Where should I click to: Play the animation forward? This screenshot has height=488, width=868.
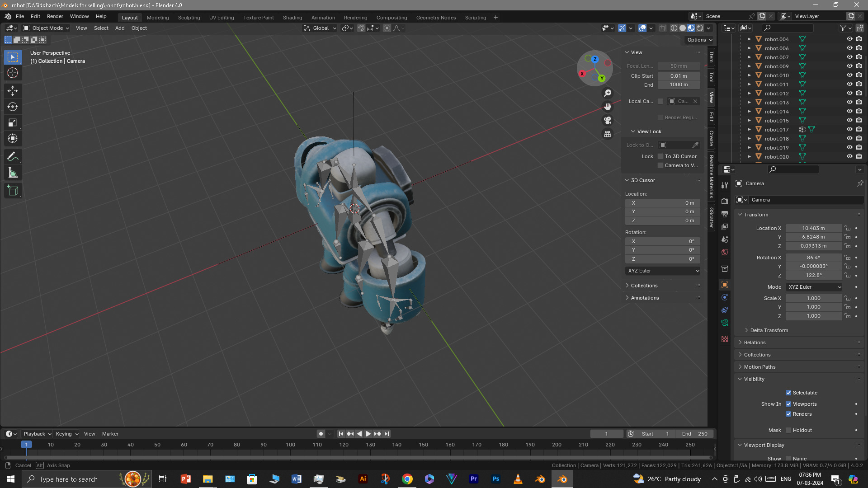368,434
